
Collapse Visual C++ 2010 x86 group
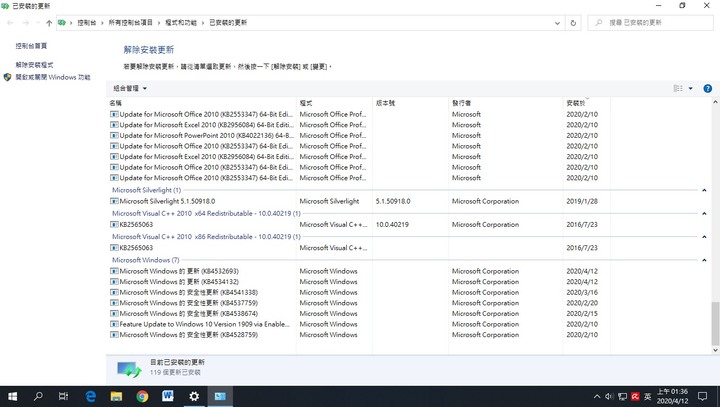pyautogui.click(x=704, y=237)
